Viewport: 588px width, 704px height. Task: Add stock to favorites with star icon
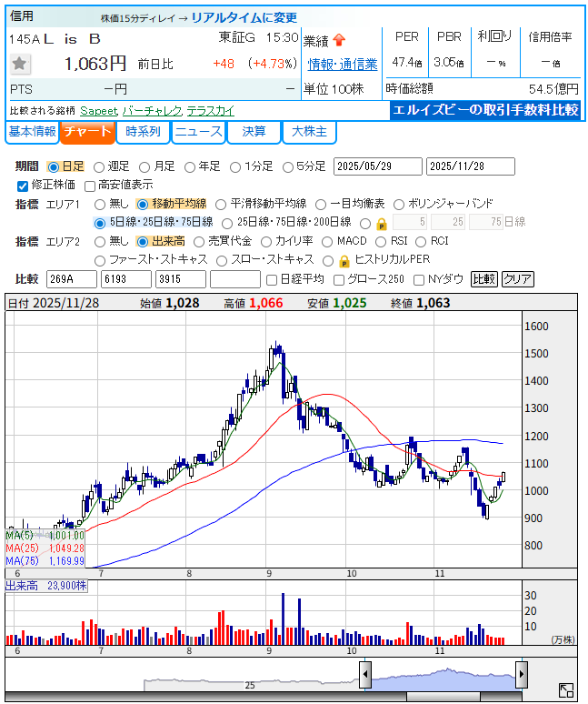[20, 64]
